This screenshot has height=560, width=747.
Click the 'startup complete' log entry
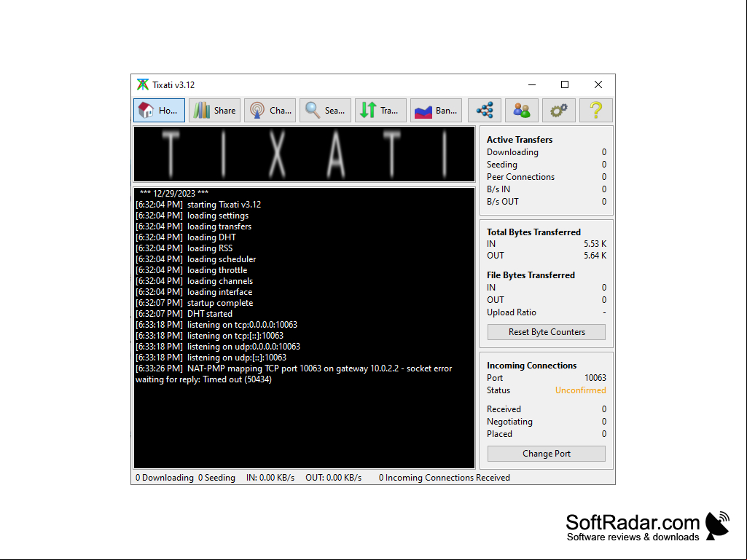pyautogui.click(x=195, y=303)
